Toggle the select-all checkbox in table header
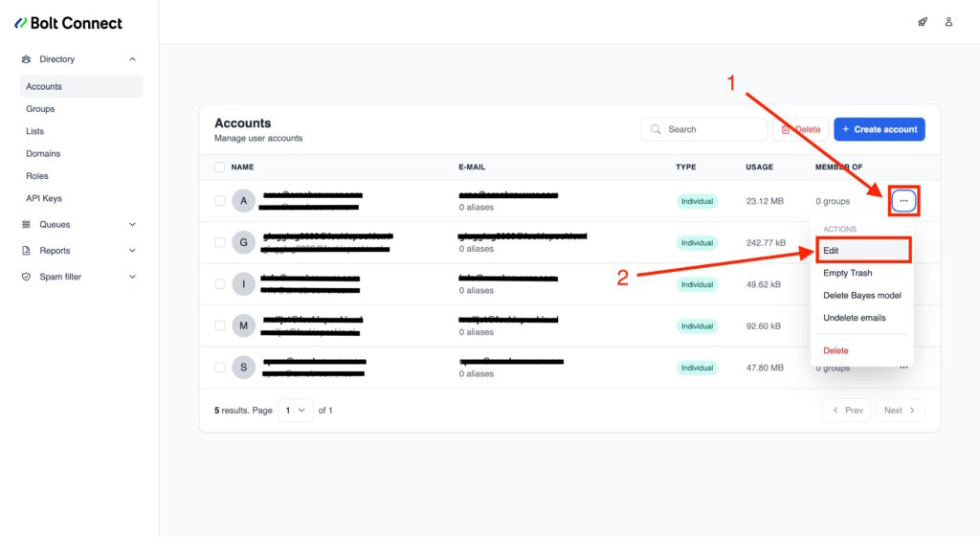The height and width of the screenshot is (537, 980). click(220, 168)
